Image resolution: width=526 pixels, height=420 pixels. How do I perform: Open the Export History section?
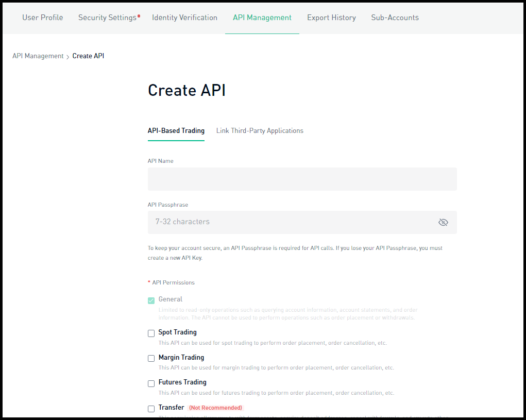click(331, 18)
